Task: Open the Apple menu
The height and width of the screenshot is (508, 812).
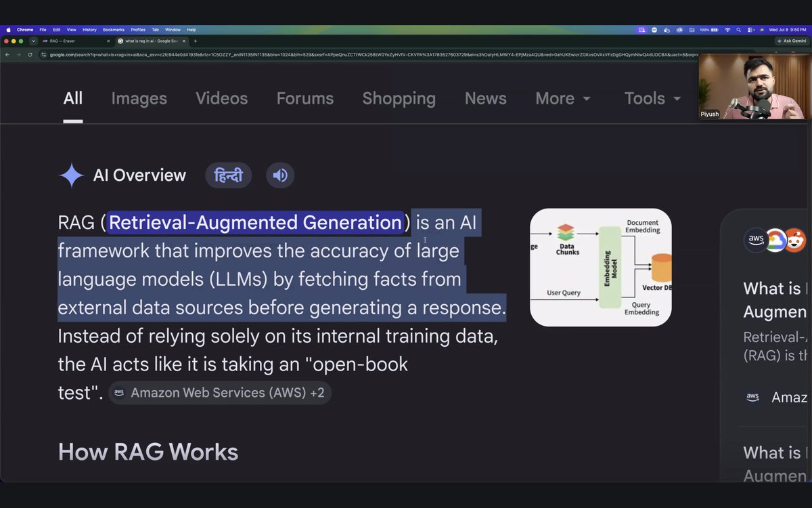Action: click(x=9, y=30)
